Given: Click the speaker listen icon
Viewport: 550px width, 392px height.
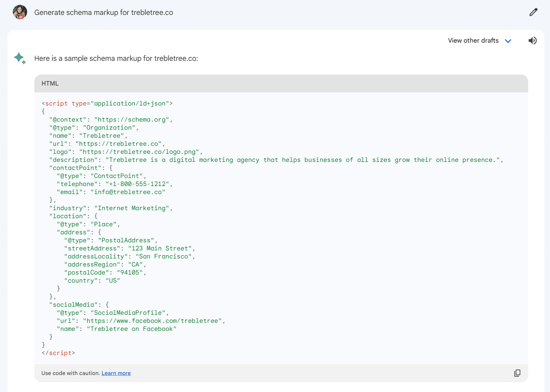Looking at the screenshot, I should (533, 40).
